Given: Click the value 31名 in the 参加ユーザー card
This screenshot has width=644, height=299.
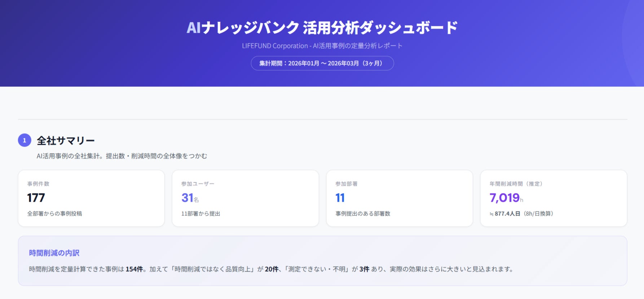Looking at the screenshot, I should [190, 198].
